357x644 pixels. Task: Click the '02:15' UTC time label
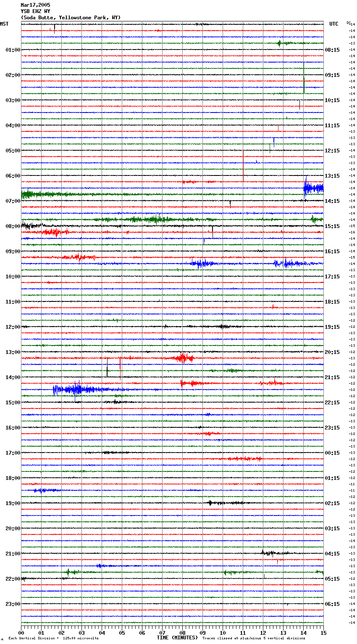click(332, 503)
